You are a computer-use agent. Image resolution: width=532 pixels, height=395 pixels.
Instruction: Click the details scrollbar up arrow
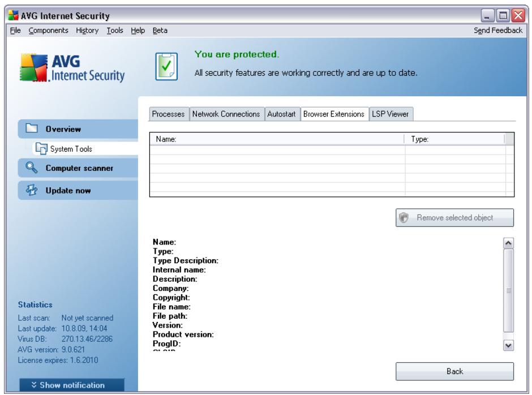[508, 243]
